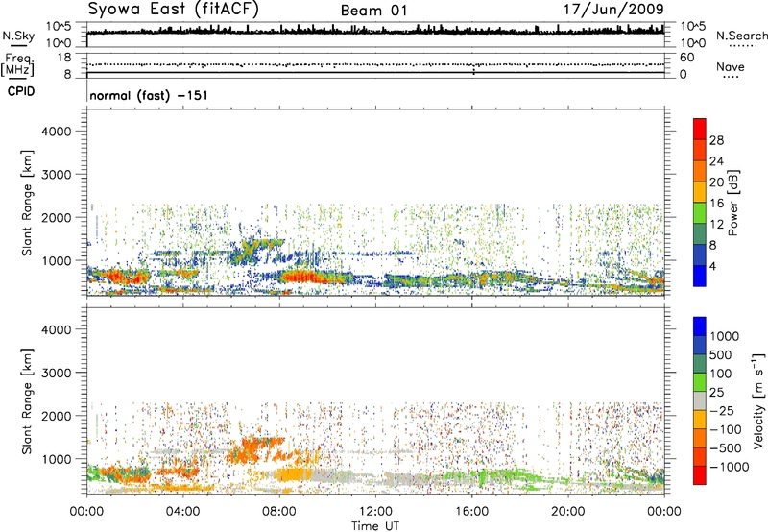This screenshot has height=532, width=768.
Task: Click the '1000' velocity colorbar tick
Action: (725, 336)
